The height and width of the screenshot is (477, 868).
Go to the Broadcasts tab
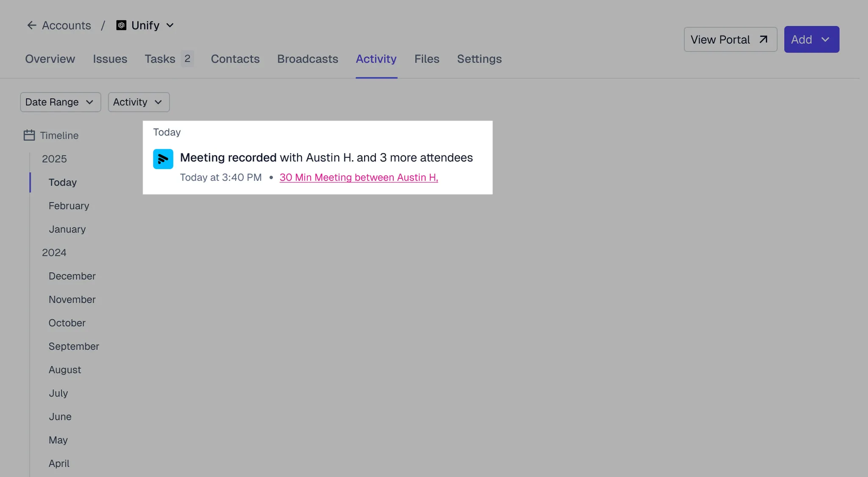[307, 59]
